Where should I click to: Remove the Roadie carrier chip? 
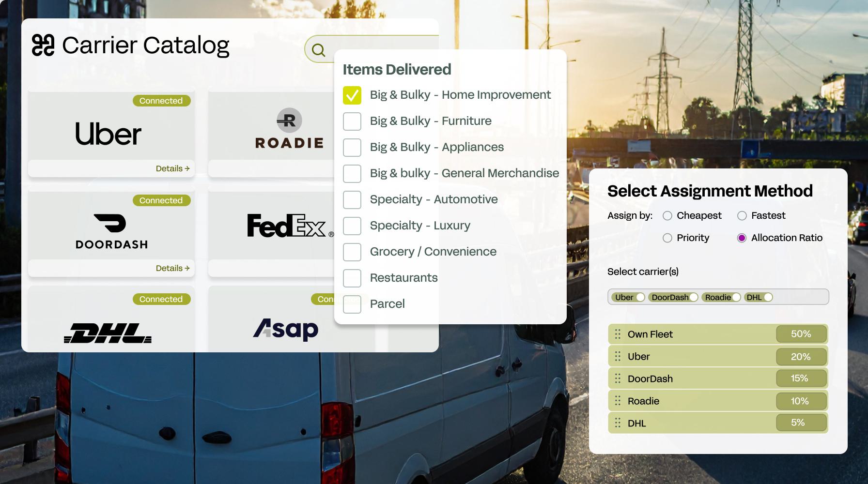(x=736, y=297)
